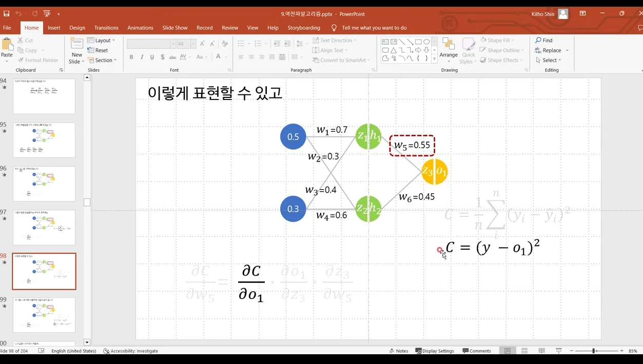Switch to Slide Sorter view
The height and width of the screenshot is (364, 643).
[x=524, y=351]
